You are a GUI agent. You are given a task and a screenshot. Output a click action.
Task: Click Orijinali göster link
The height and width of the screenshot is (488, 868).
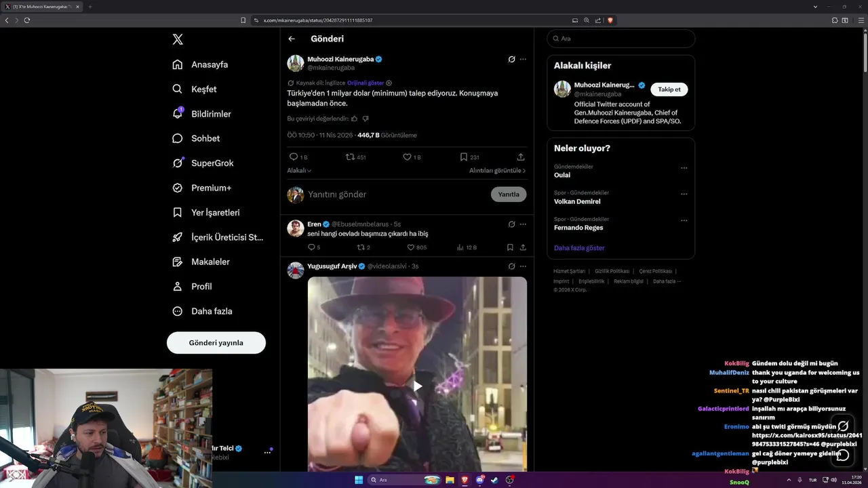tap(366, 83)
